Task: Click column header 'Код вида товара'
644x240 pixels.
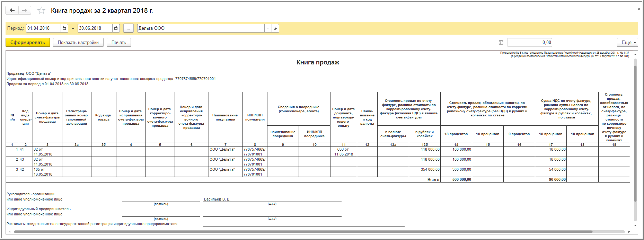Action: 104,117
